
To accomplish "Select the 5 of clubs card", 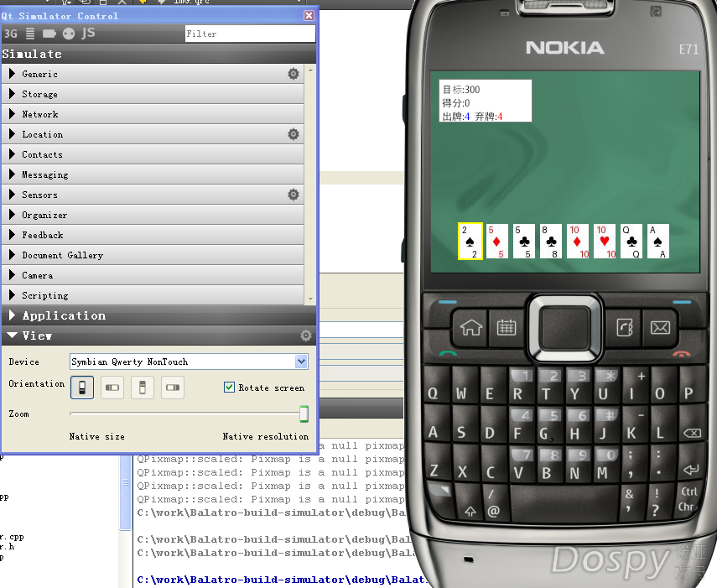I will click(523, 241).
